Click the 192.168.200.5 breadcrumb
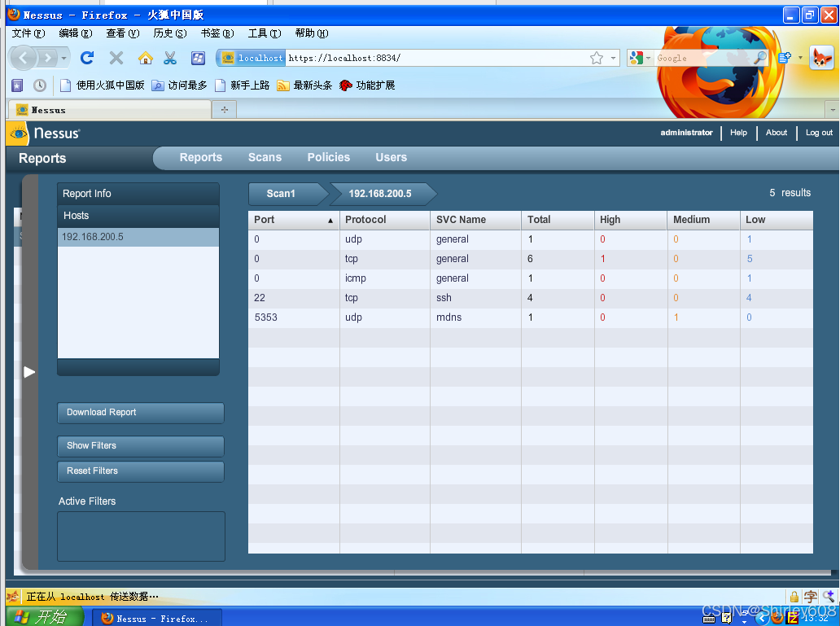This screenshot has height=626, width=840. [x=383, y=194]
